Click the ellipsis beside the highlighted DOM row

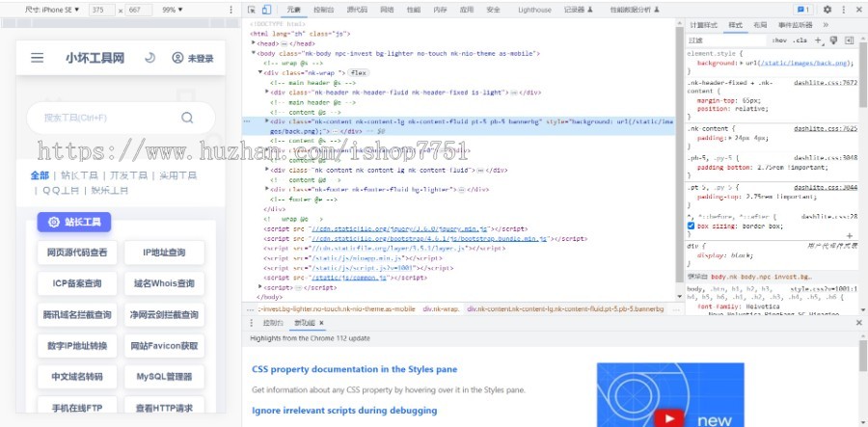[247, 120]
